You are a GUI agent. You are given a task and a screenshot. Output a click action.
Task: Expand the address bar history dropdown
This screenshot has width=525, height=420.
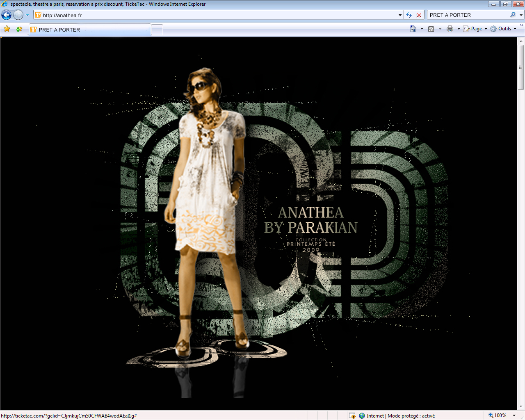coord(400,15)
